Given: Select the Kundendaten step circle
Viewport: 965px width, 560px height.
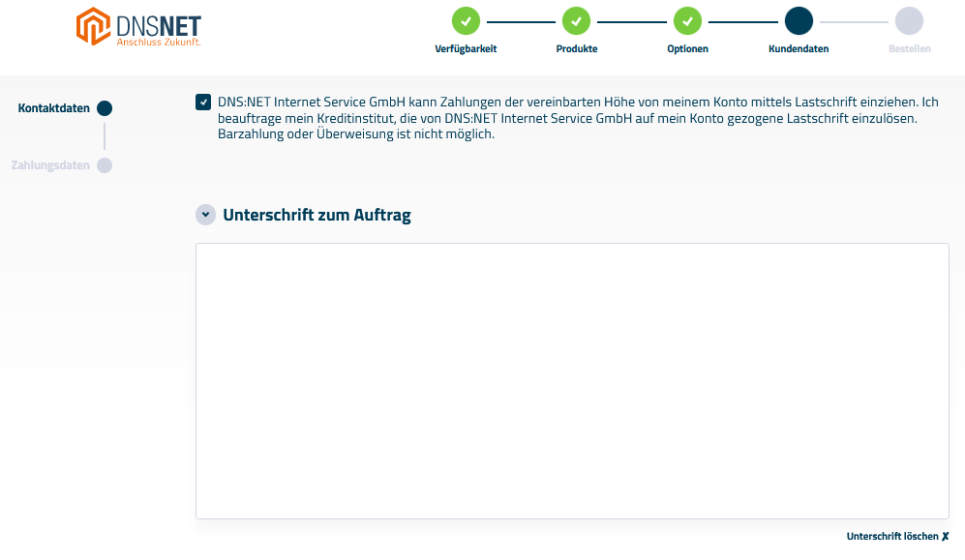Looking at the screenshot, I should point(799,21).
